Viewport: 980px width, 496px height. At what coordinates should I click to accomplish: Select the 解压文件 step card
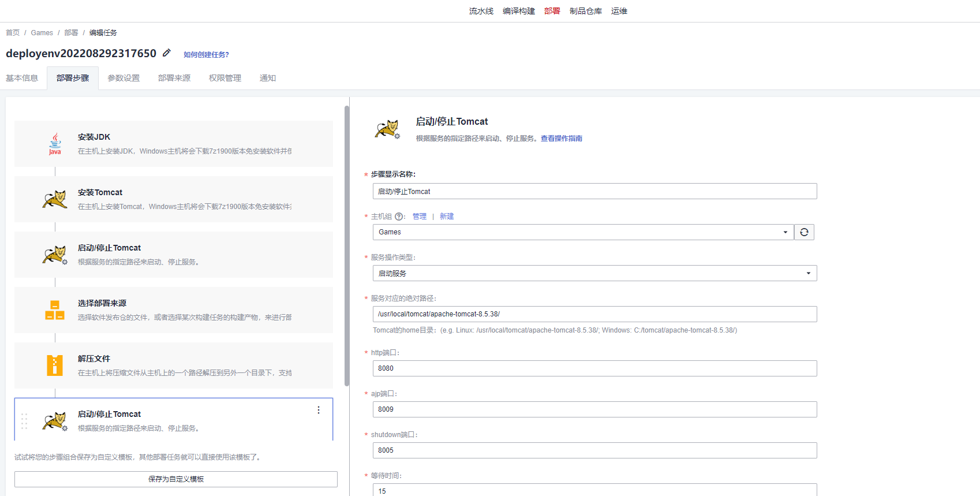pos(174,366)
